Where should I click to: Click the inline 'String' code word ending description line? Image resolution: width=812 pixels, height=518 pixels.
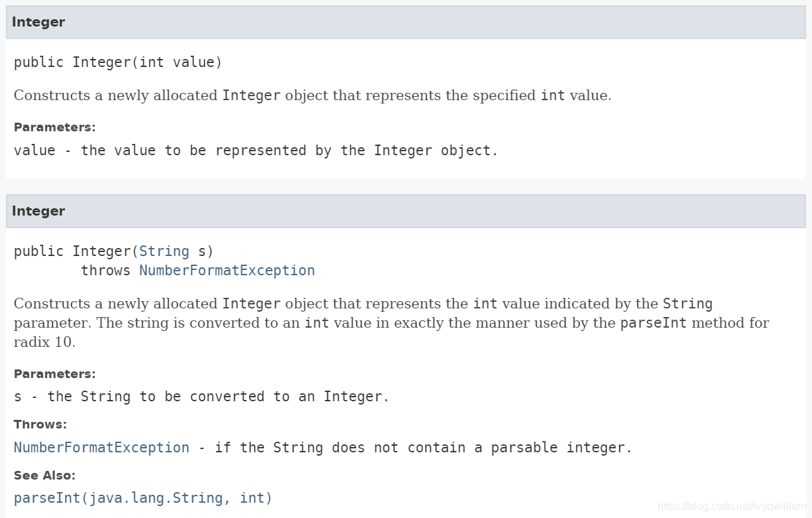click(x=687, y=304)
